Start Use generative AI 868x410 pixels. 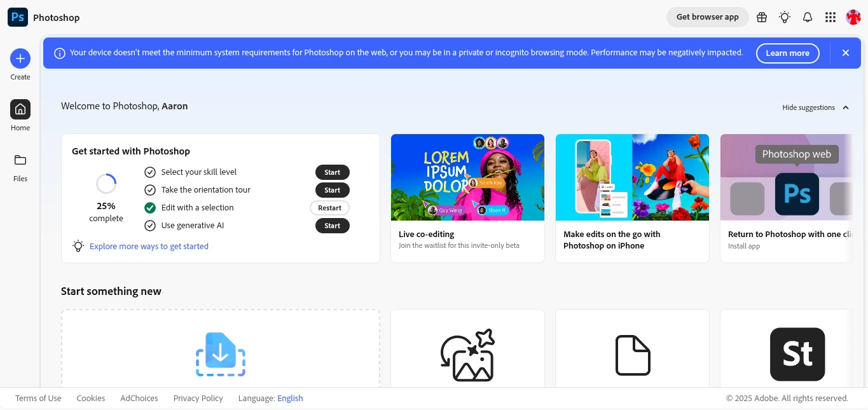[333, 226]
